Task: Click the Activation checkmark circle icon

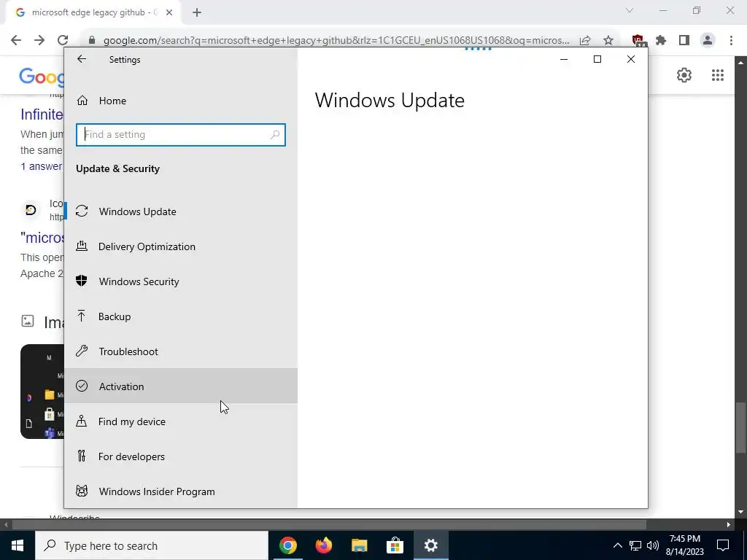Action: (82, 386)
